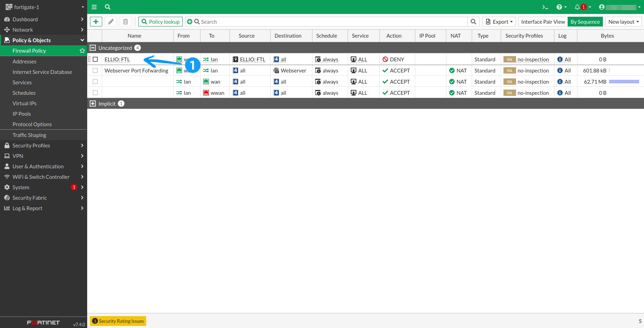
Task: Click the hamburger menu toggle icon
Action: tap(94, 7)
